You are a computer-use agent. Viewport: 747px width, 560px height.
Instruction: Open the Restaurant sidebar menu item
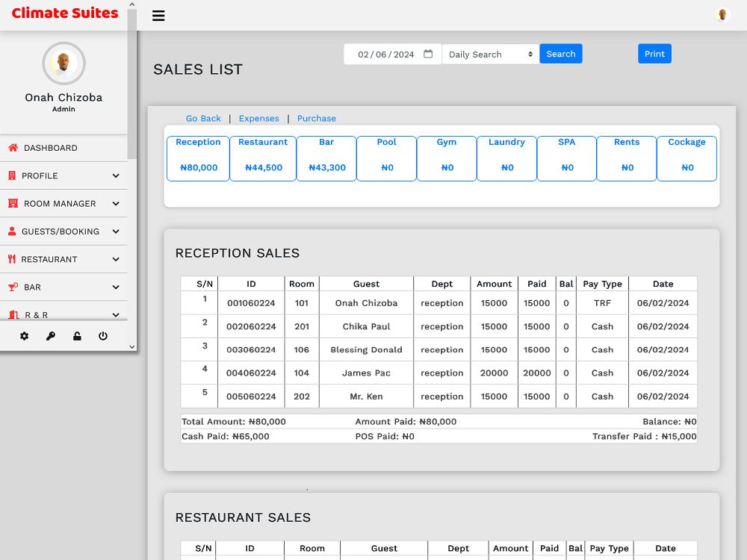63,259
